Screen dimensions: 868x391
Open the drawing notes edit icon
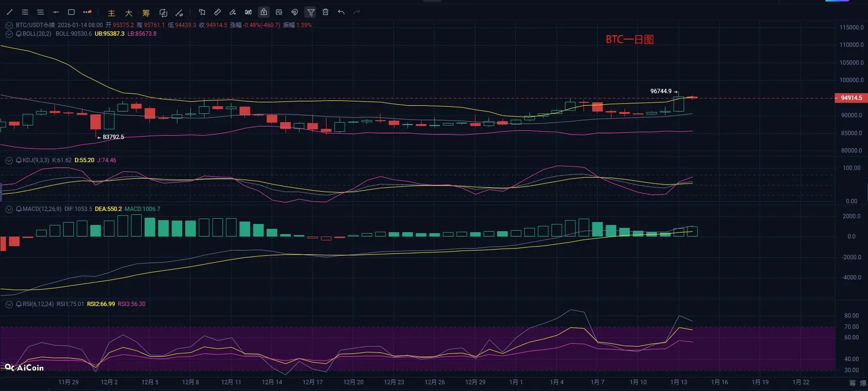(x=279, y=12)
